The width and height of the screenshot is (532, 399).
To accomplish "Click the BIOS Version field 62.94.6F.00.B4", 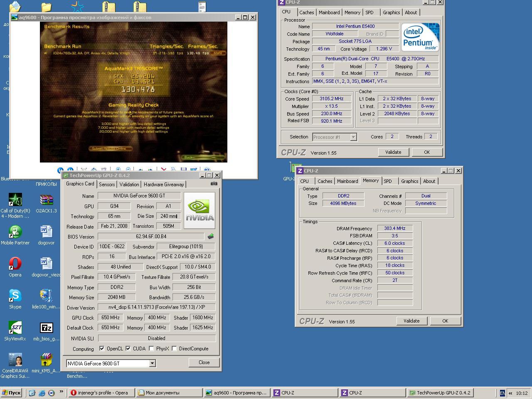I will (151, 236).
